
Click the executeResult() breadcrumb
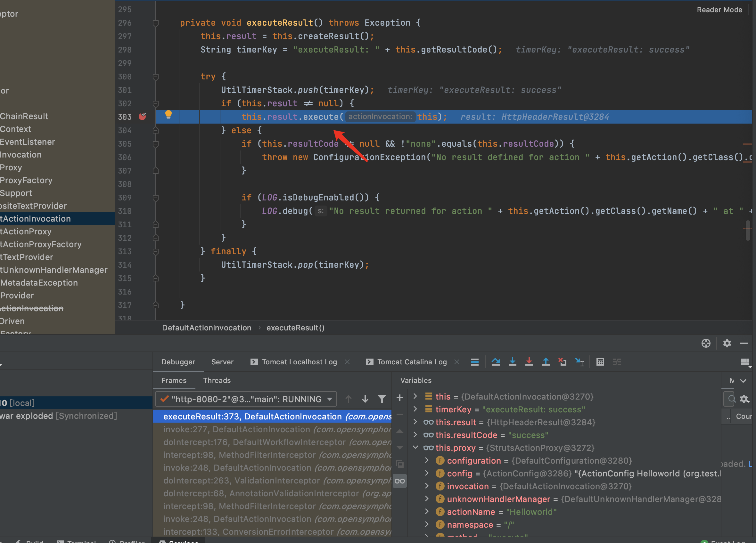pyautogui.click(x=295, y=328)
